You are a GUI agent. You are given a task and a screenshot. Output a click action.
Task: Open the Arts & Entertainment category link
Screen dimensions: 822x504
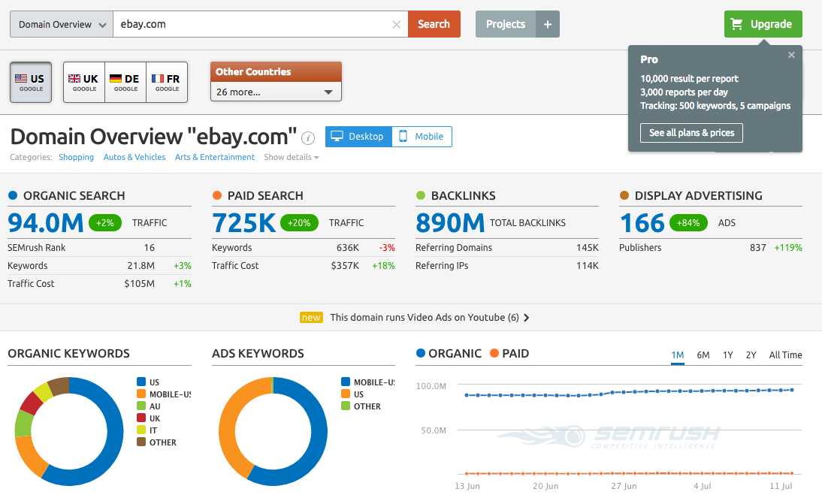pos(214,157)
